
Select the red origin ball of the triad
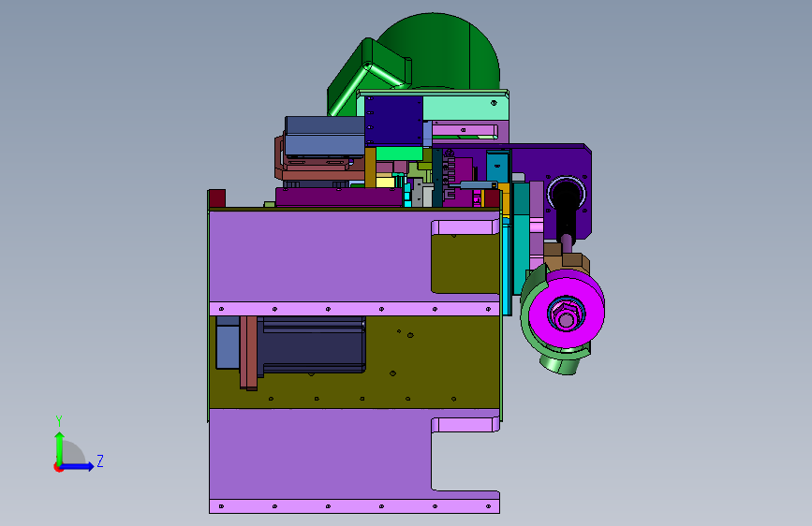(58, 467)
